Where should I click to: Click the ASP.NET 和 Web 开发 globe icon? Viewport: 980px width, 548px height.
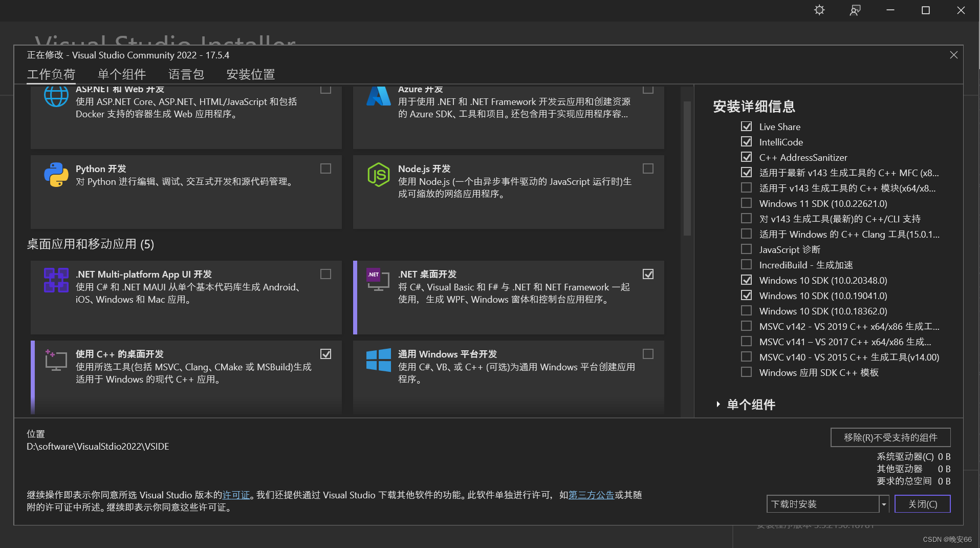coord(56,96)
